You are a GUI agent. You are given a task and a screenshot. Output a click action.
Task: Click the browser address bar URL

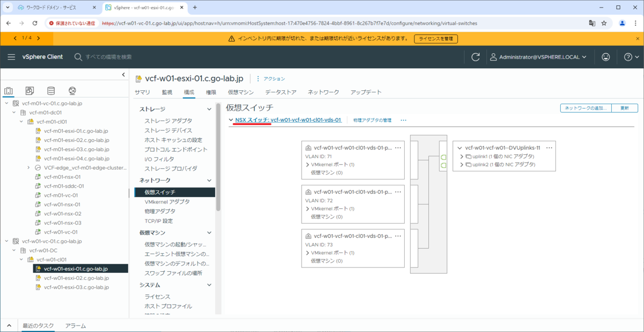point(290,23)
